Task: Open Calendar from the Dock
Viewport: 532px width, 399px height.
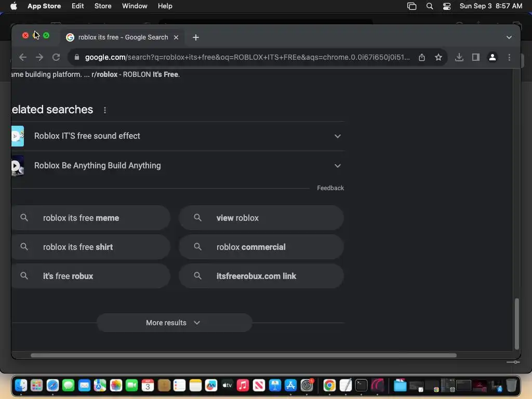Action: (x=148, y=385)
